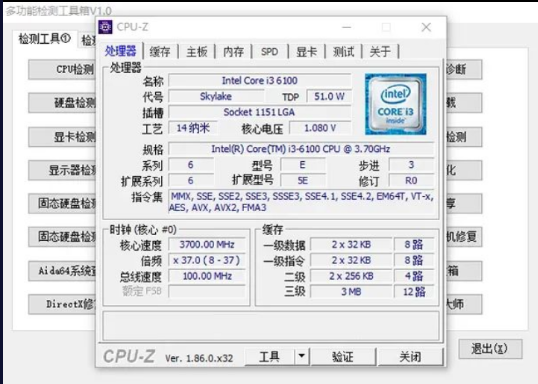This screenshot has height=384, width=538.
Task: Click multiplier x 37.0 (8 - 37) value
Action: point(207,260)
